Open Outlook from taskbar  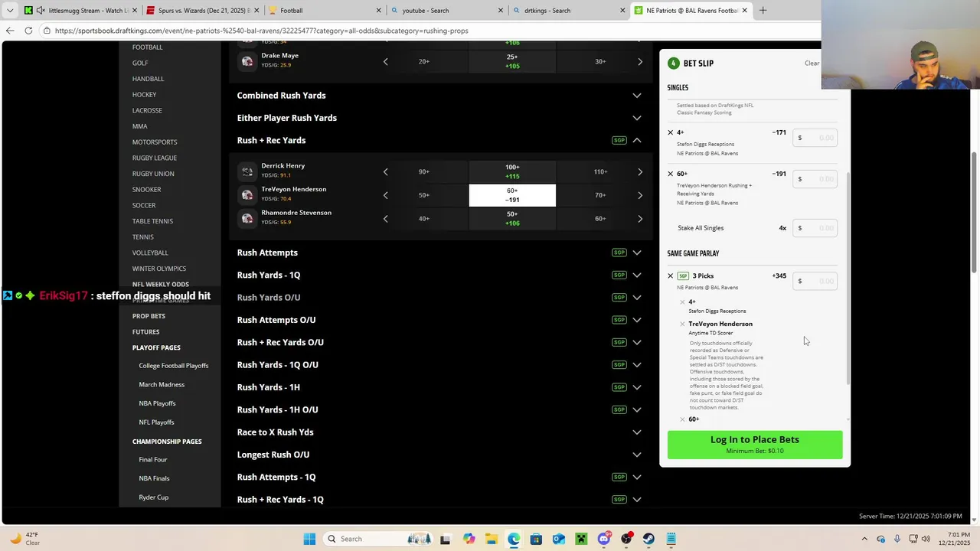click(x=558, y=539)
